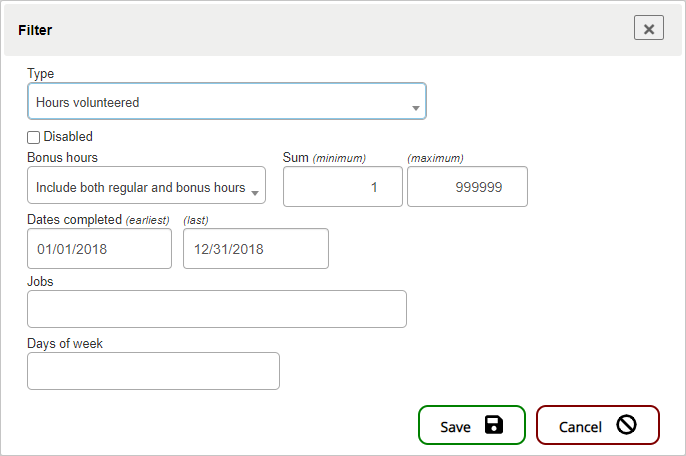
Task: Close the Filter dialog with the X
Action: point(648,29)
